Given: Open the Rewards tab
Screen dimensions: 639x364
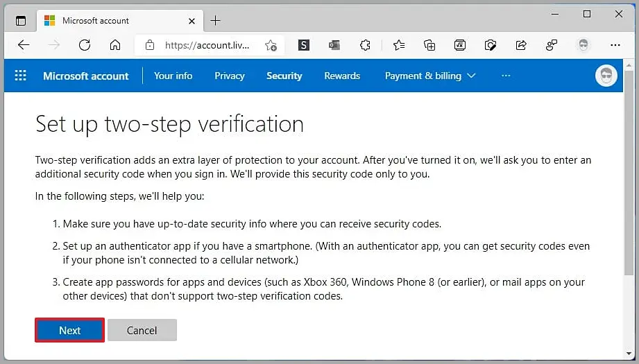Looking at the screenshot, I should tap(342, 76).
